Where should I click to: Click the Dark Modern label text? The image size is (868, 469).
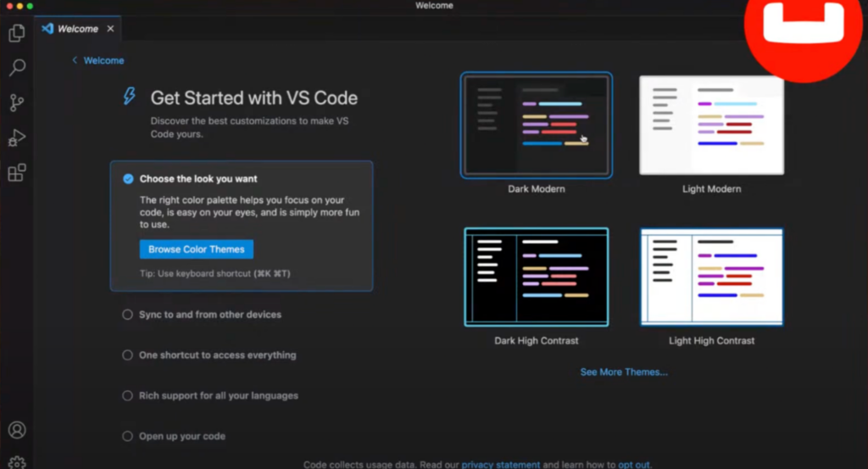(537, 189)
